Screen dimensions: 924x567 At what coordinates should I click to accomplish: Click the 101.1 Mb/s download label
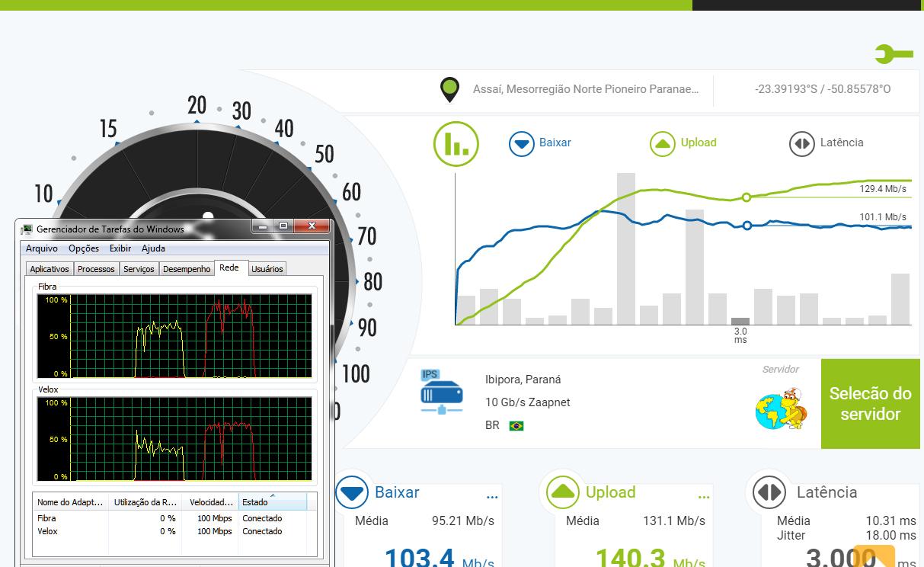click(883, 217)
